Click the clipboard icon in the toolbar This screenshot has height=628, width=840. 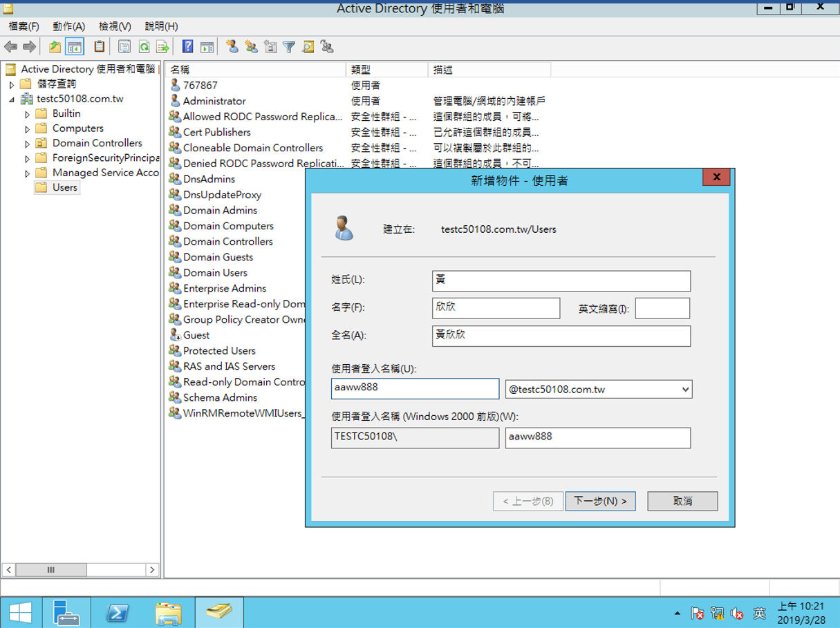[x=100, y=47]
